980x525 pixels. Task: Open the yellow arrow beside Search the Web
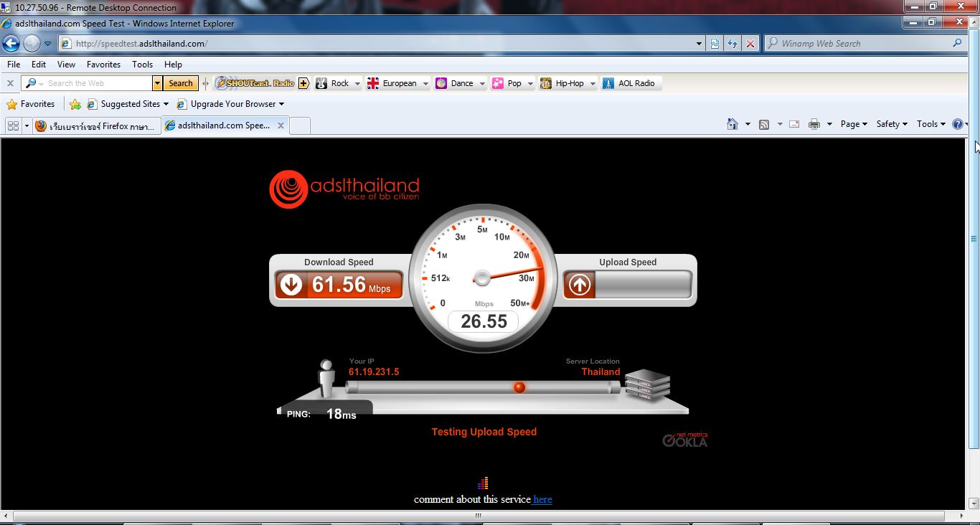point(158,83)
